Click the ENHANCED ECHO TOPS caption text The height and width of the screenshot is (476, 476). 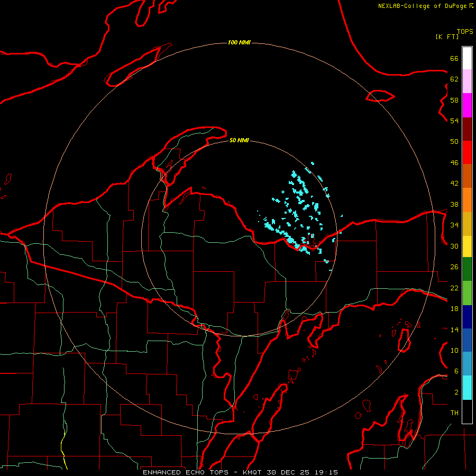point(185,472)
